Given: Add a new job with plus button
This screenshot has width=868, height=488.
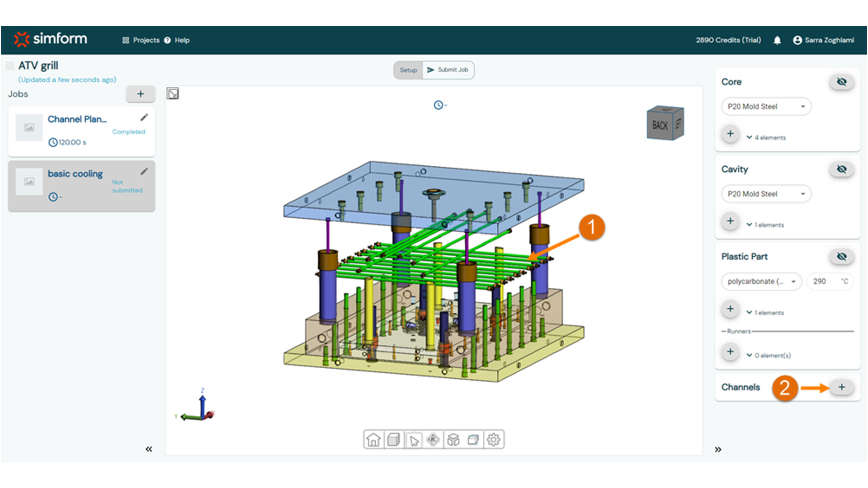Looking at the screenshot, I should click(141, 94).
